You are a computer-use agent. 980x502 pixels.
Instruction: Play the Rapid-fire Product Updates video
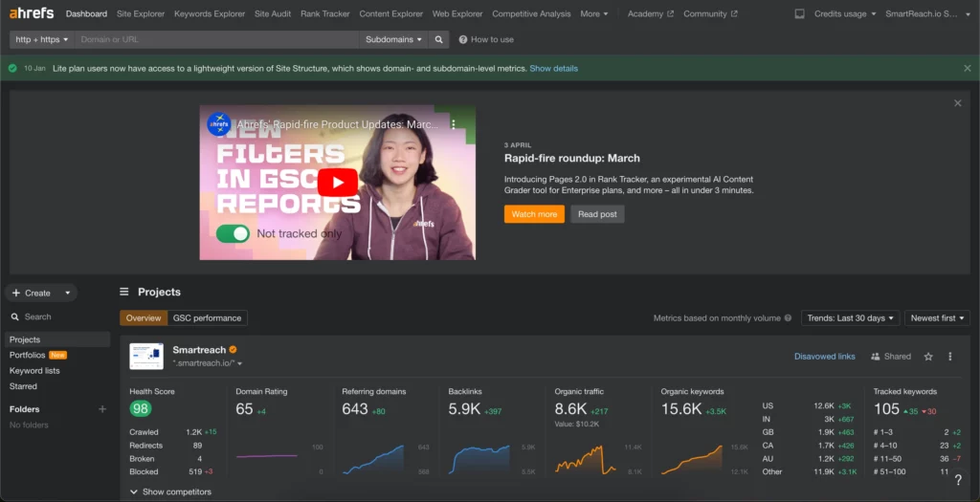click(338, 183)
